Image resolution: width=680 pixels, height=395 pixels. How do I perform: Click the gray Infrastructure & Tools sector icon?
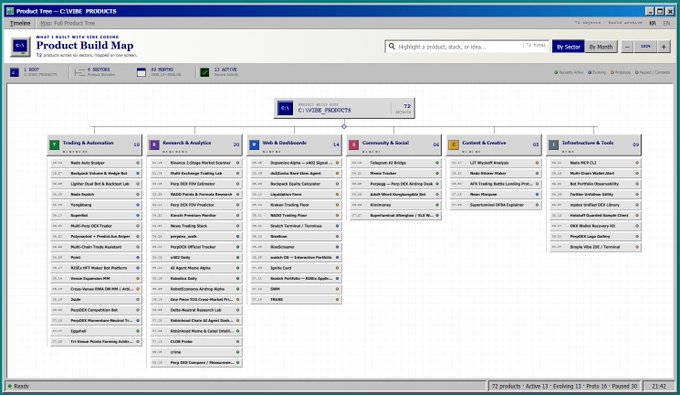point(553,145)
